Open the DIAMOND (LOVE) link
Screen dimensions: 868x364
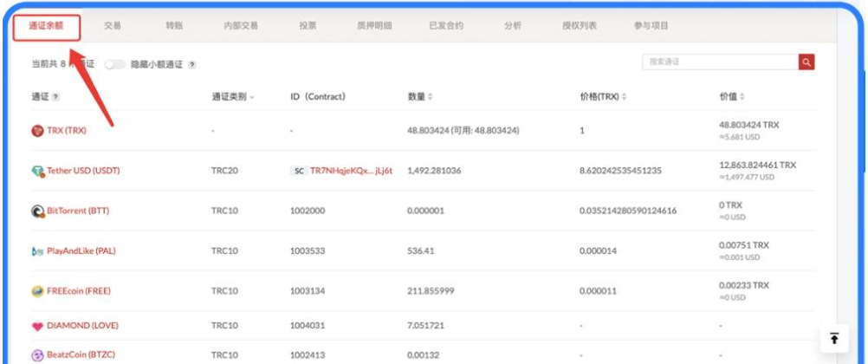click(82, 326)
